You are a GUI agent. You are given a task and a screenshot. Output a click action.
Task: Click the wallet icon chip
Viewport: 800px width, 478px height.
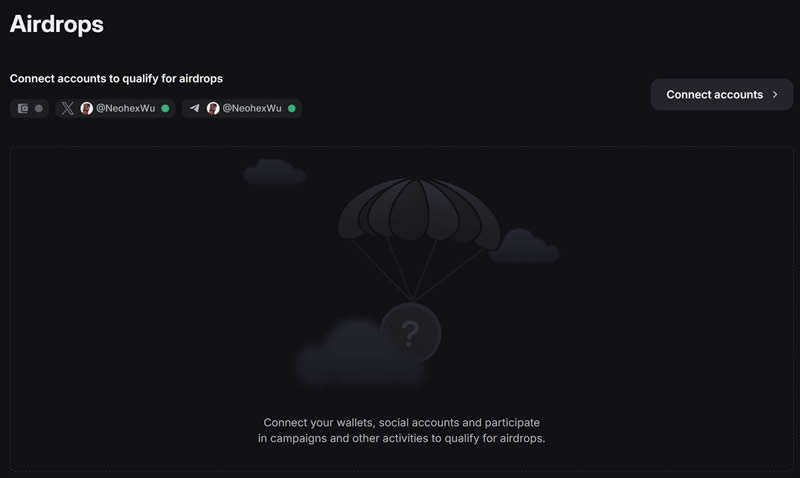(x=29, y=108)
